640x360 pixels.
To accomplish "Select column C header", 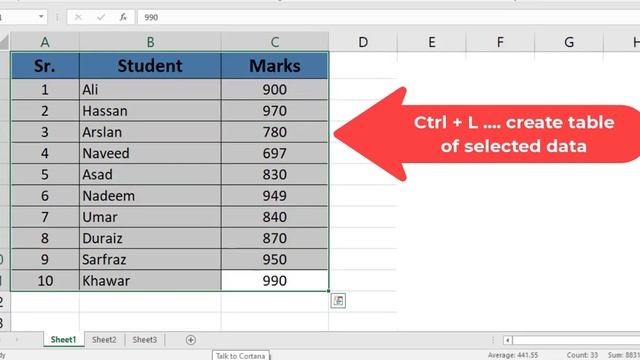I will 275,42.
